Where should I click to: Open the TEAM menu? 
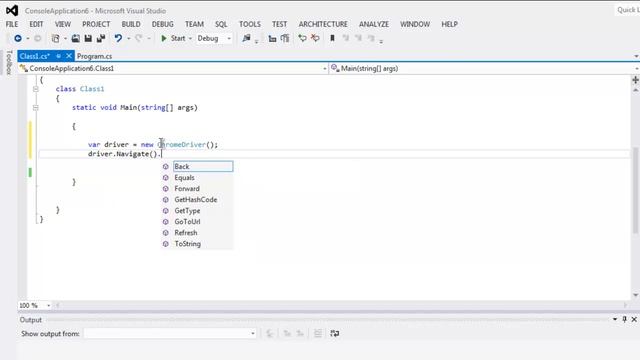click(x=194, y=24)
